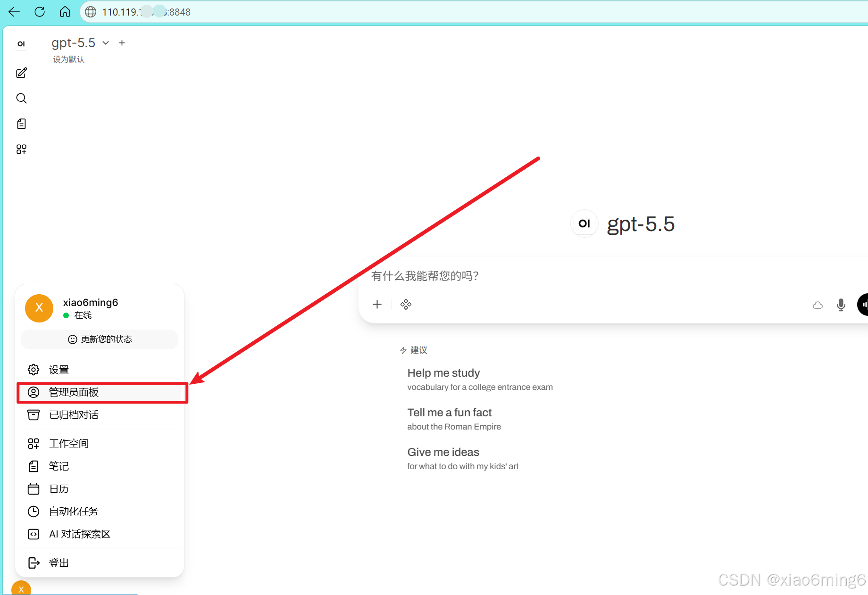Click the globe site info icon
The width and height of the screenshot is (868, 595).
[91, 12]
